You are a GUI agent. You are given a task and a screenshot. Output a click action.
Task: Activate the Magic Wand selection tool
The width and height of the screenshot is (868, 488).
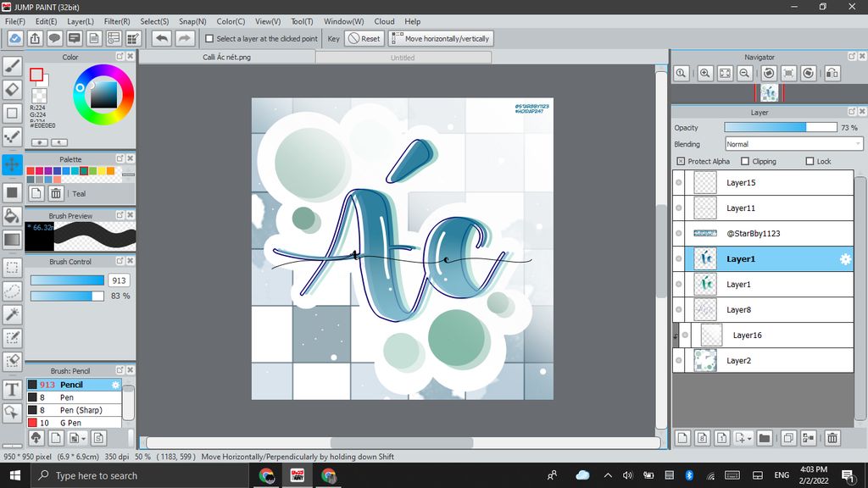coord(12,314)
